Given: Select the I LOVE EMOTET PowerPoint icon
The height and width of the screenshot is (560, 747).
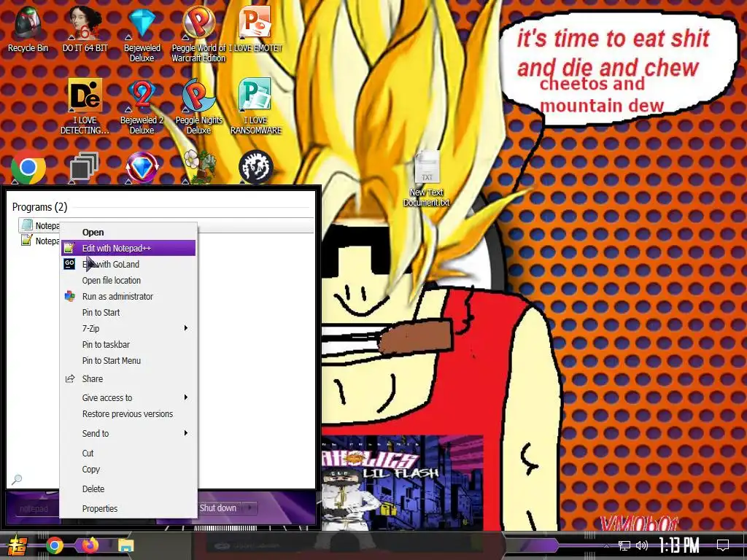Looking at the screenshot, I should click(255, 28).
